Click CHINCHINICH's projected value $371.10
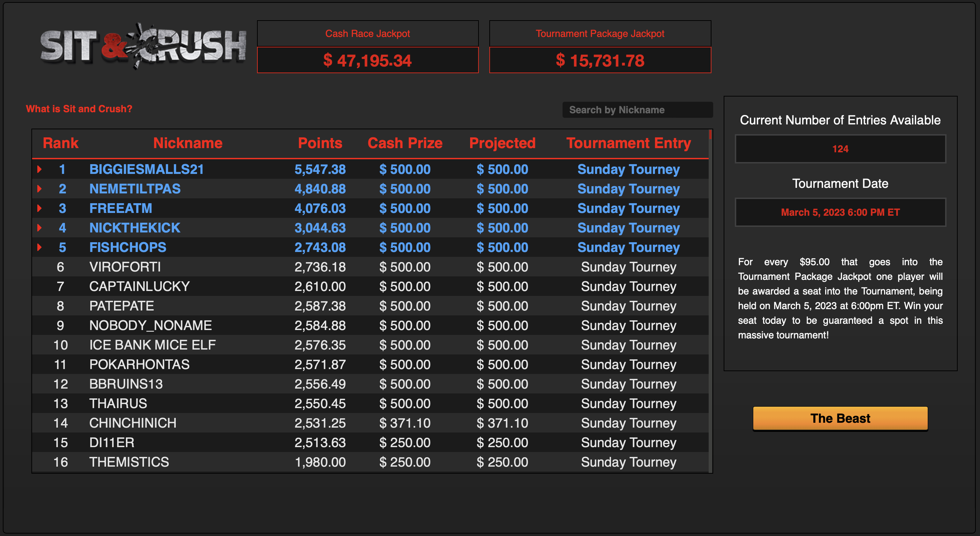Screen dimensions: 980x536 (x=502, y=423)
